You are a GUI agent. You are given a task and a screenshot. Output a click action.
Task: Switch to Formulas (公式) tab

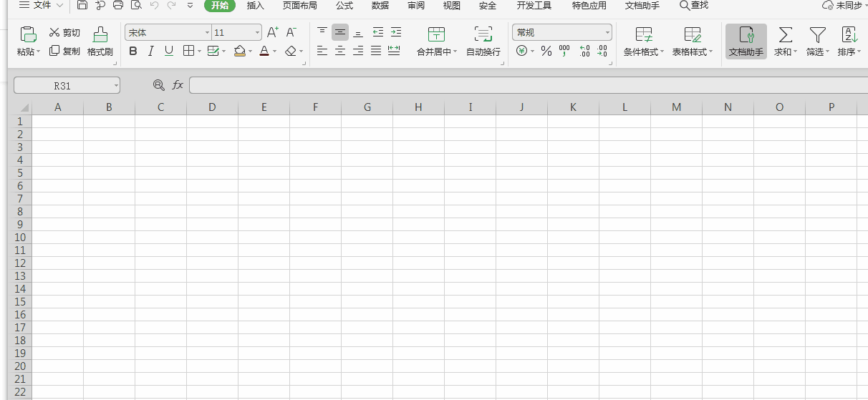pos(344,5)
